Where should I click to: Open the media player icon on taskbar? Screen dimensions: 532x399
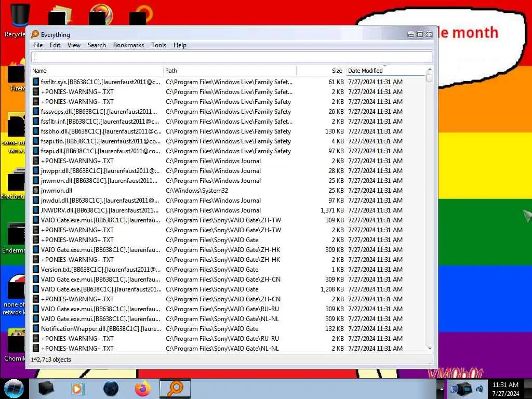(77, 389)
